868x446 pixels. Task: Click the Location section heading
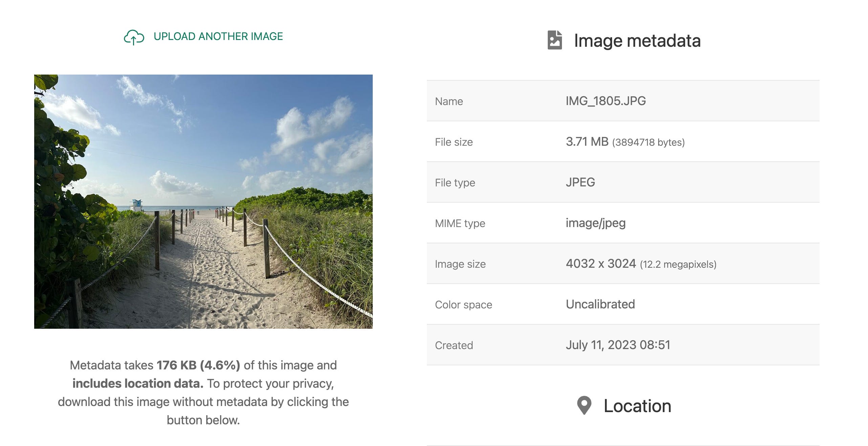(x=637, y=406)
